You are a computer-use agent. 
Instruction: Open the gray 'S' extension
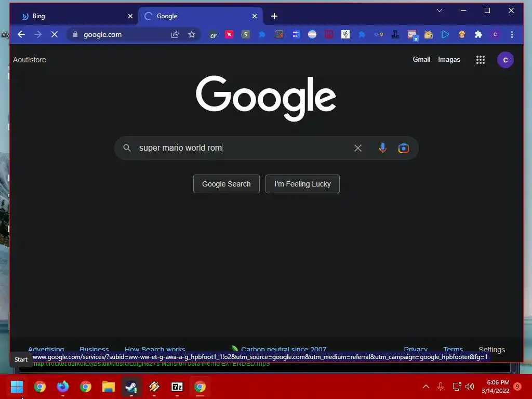tap(246, 34)
